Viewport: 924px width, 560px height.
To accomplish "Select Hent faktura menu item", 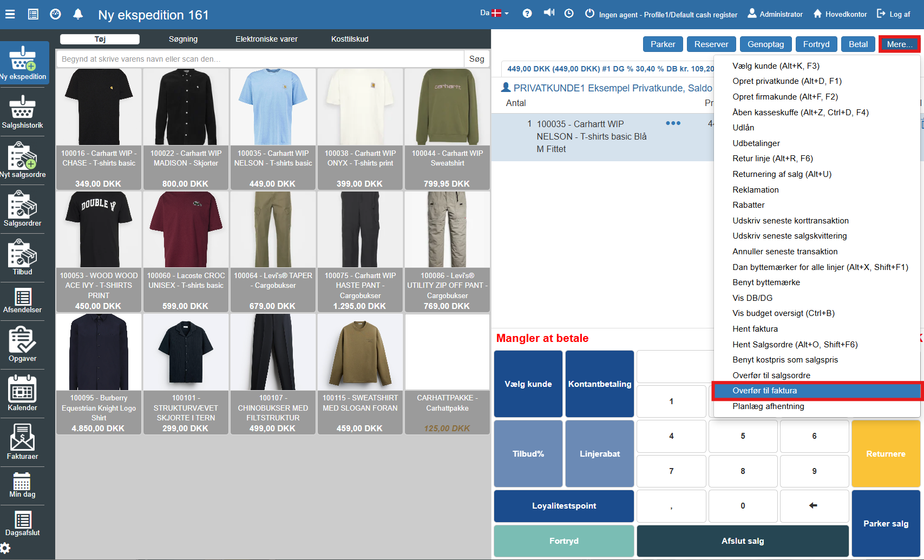I will pyautogui.click(x=817, y=329).
